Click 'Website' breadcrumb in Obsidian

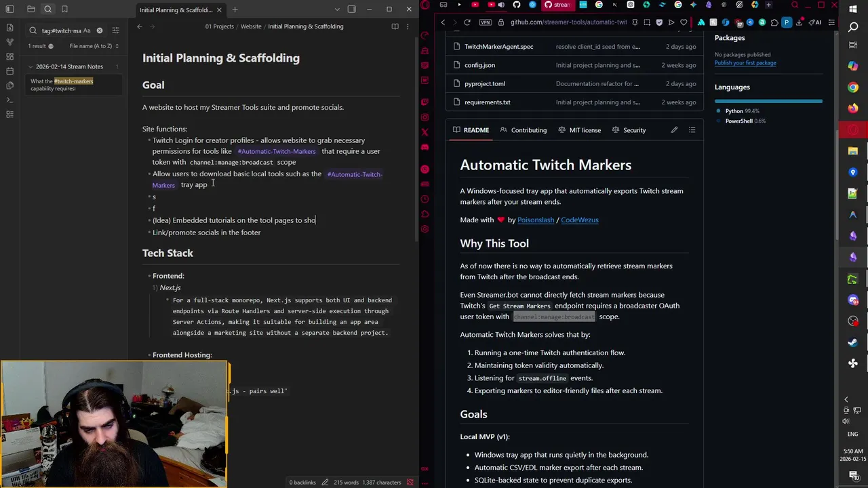pyautogui.click(x=251, y=26)
